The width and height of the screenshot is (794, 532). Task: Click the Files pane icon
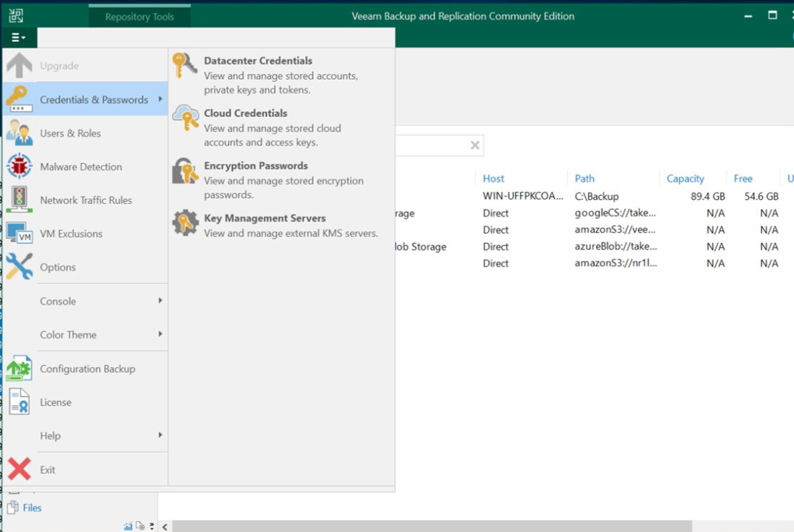point(13,507)
